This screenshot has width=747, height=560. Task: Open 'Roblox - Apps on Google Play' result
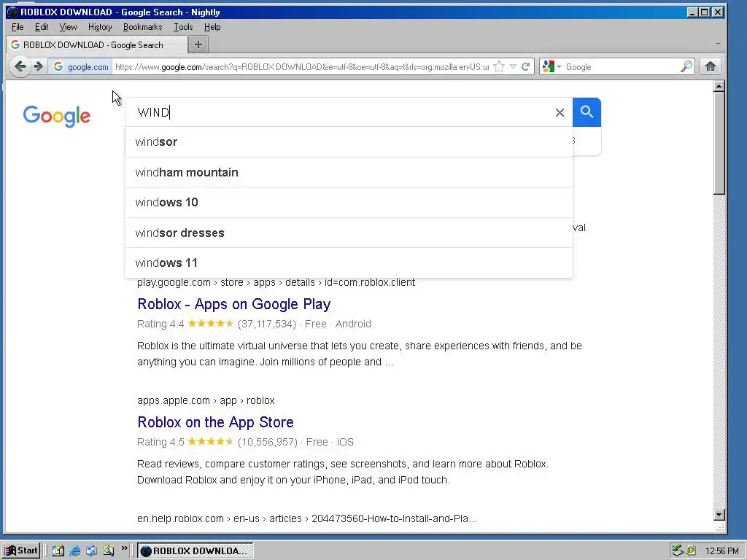coord(234,304)
